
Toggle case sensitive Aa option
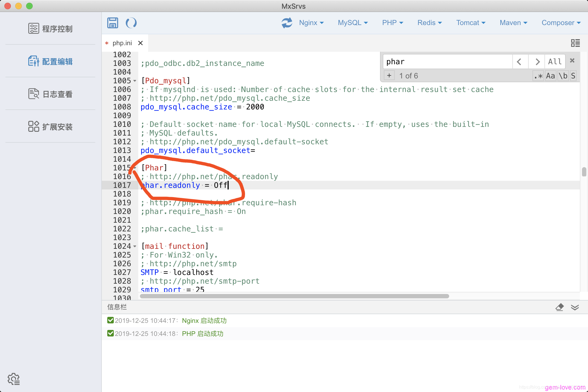(550, 76)
